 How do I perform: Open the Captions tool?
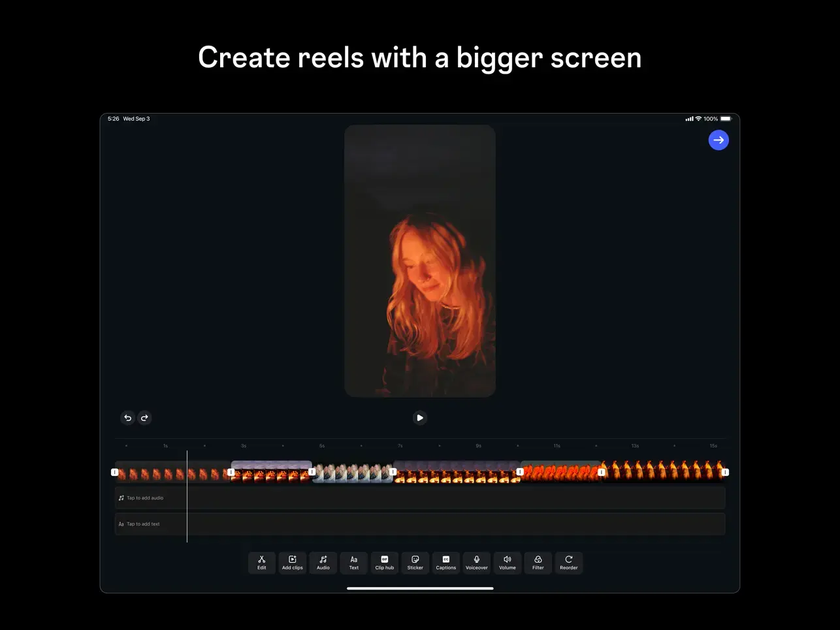(x=445, y=562)
